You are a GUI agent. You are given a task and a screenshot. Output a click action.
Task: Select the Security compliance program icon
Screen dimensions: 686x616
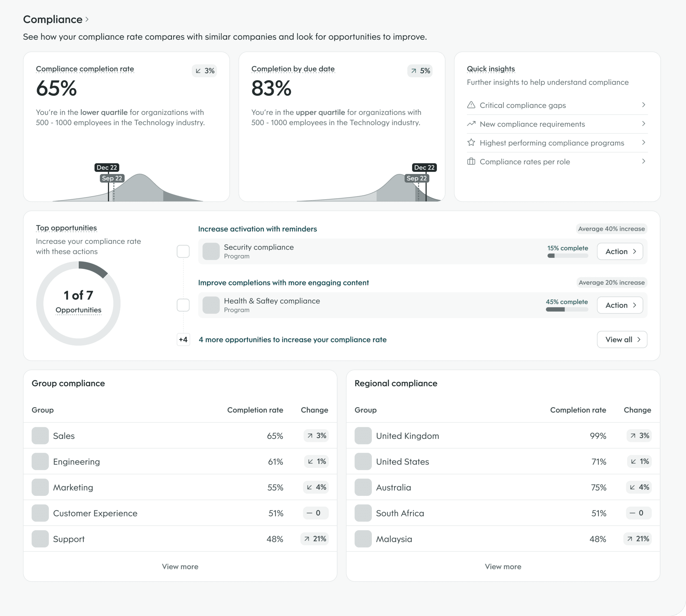[x=211, y=251]
